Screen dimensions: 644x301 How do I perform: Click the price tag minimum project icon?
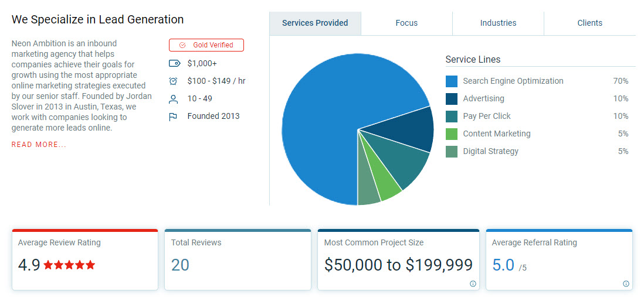coord(173,63)
